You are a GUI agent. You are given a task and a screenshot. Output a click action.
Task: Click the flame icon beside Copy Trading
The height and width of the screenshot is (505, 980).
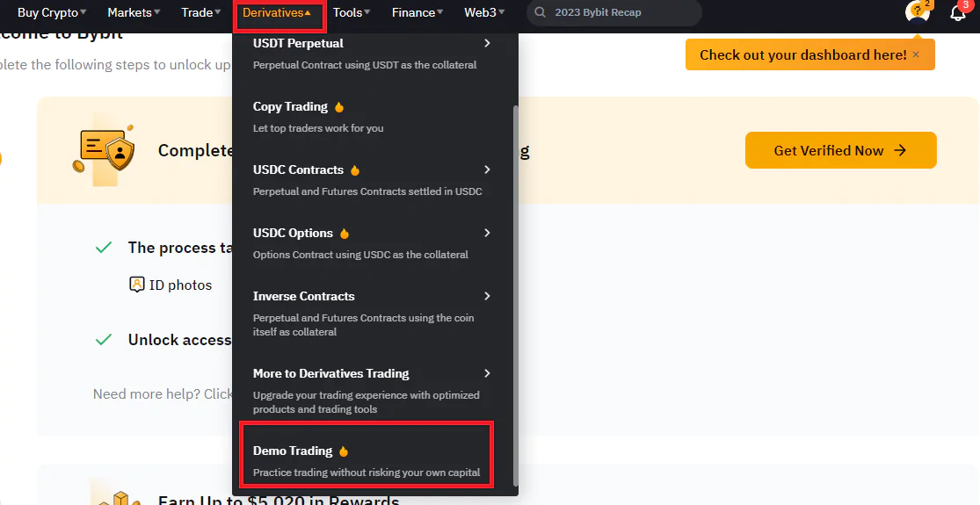pyautogui.click(x=339, y=107)
